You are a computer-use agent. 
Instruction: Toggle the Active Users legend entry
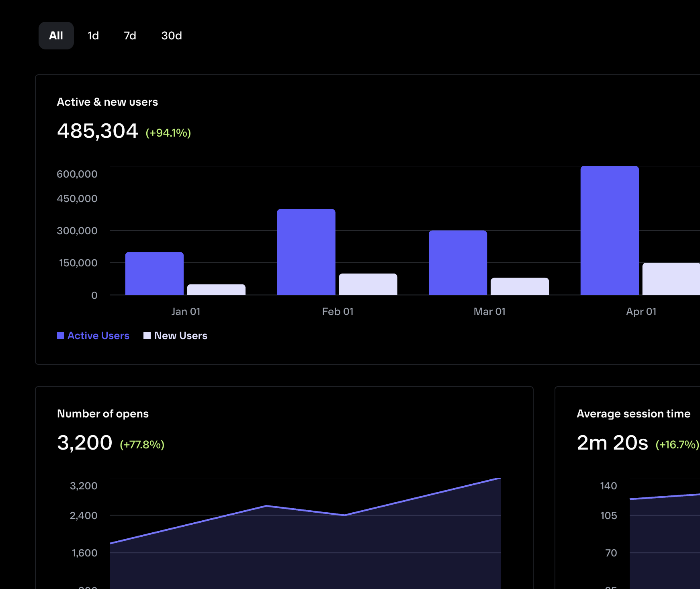(x=98, y=335)
